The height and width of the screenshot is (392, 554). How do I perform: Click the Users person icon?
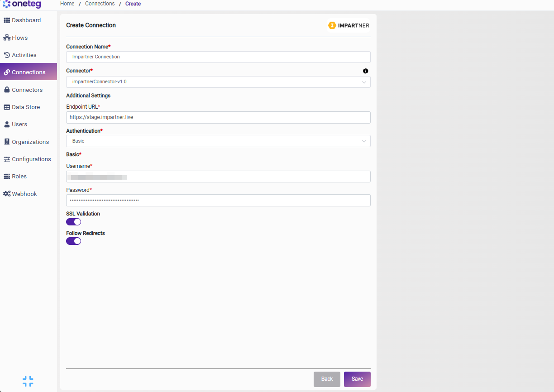[x=7, y=124]
